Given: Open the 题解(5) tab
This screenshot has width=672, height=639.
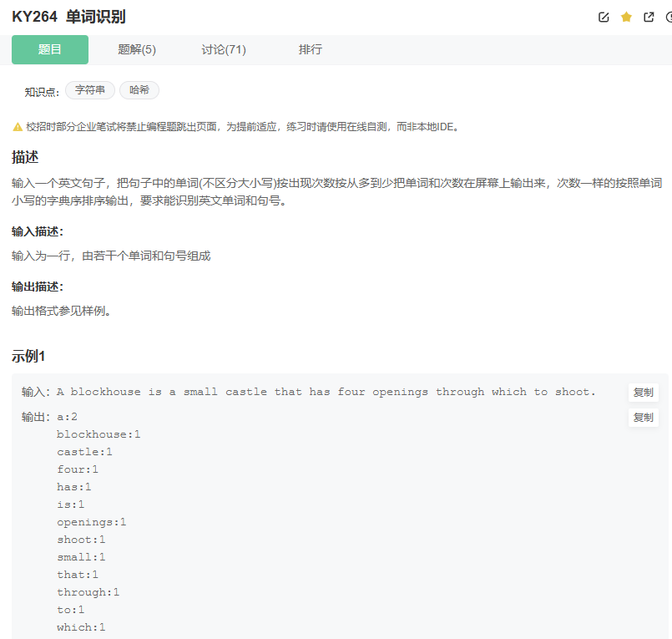Looking at the screenshot, I should (137, 50).
